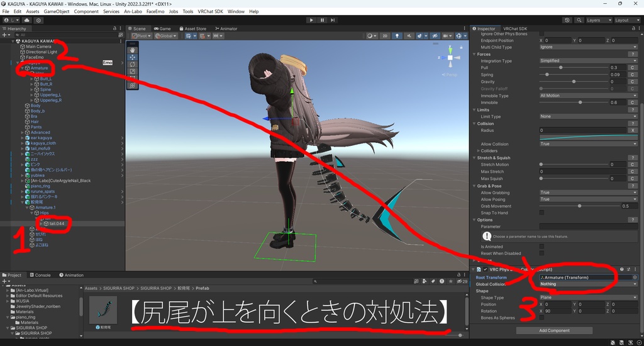The image size is (644, 346).
Task: Collapse the Forces section in Inspector
Action: click(x=474, y=54)
